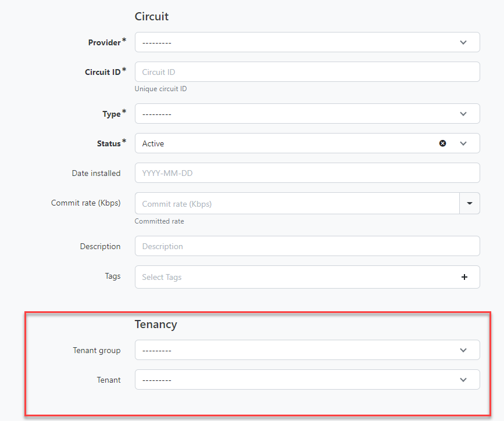Click the Date installed field
This screenshot has width=504, height=421.
coord(308,173)
